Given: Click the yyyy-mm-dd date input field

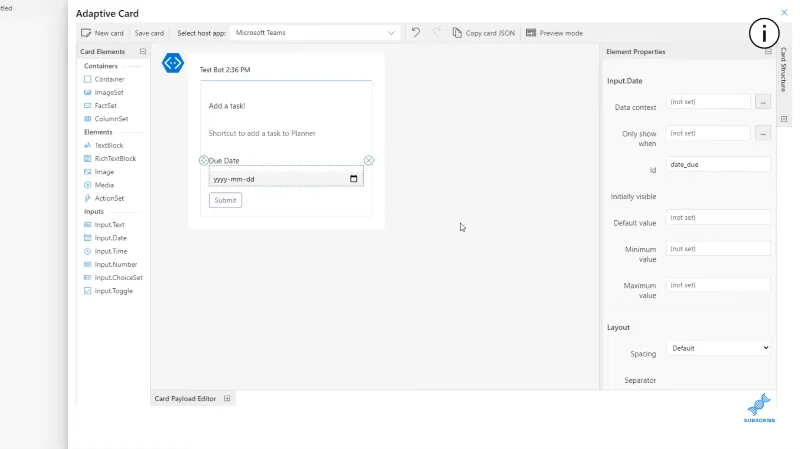Looking at the screenshot, I should pos(286,179).
